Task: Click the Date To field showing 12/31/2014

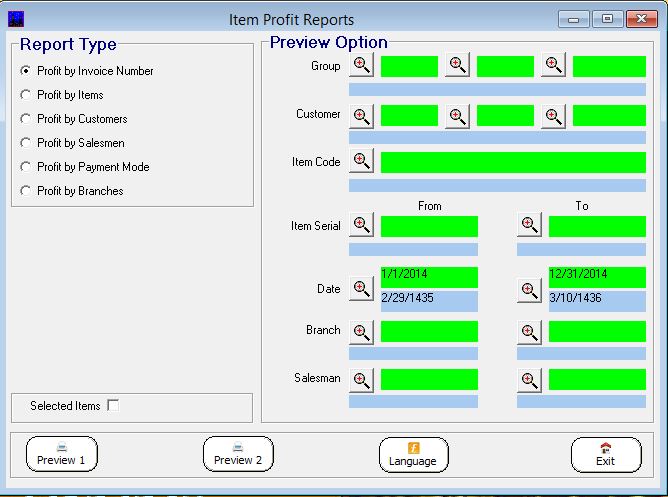Action: click(596, 277)
